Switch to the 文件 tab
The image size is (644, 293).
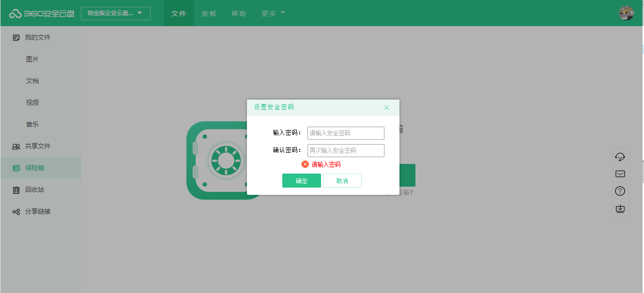pos(179,14)
